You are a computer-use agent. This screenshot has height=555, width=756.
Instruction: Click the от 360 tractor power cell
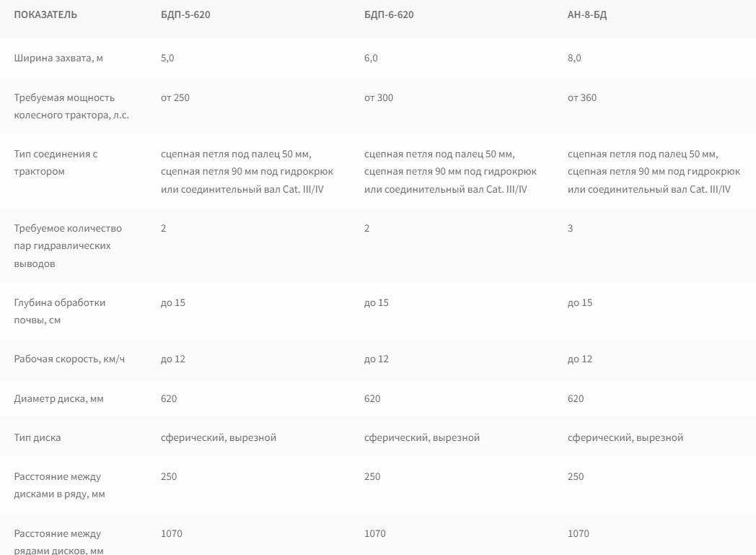point(582,98)
